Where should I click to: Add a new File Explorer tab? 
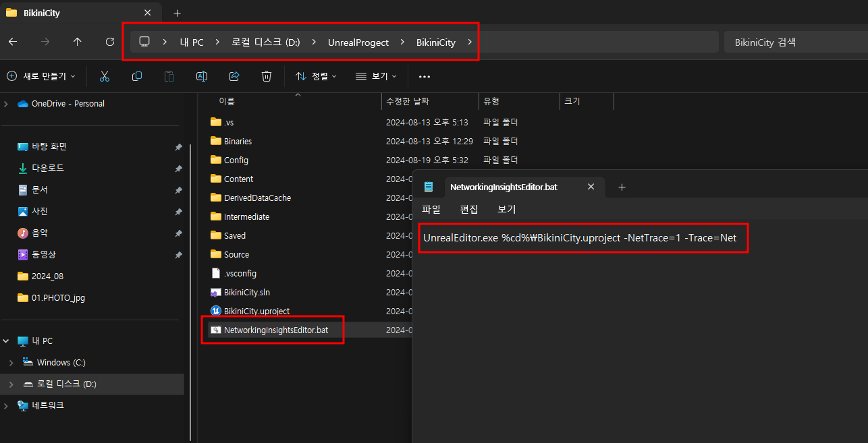tap(177, 13)
